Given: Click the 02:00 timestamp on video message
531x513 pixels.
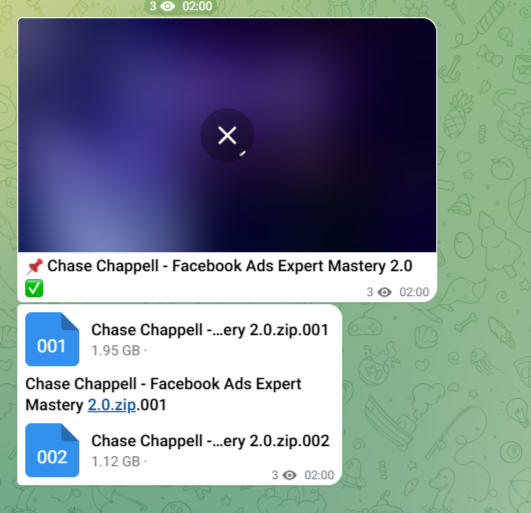Looking at the screenshot, I should [414, 292].
